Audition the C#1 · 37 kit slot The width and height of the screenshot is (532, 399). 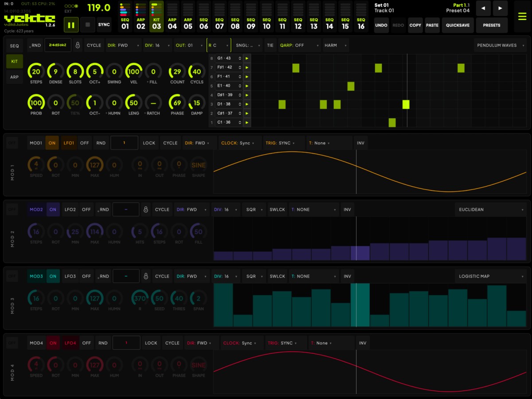[247, 113]
